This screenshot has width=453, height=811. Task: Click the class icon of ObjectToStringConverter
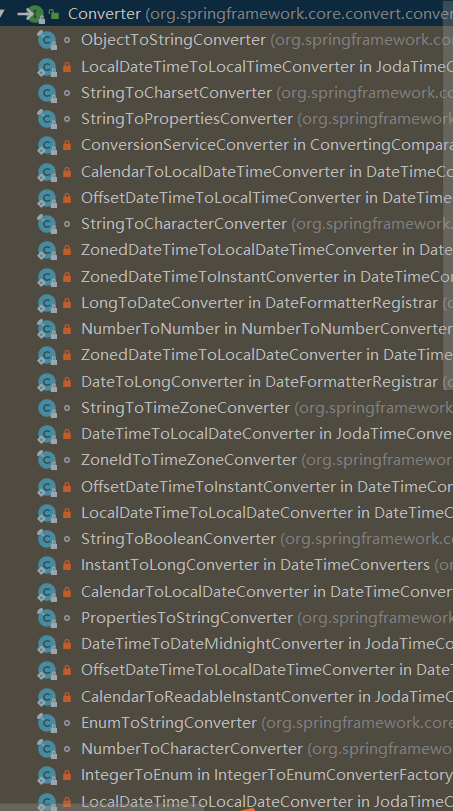47,40
